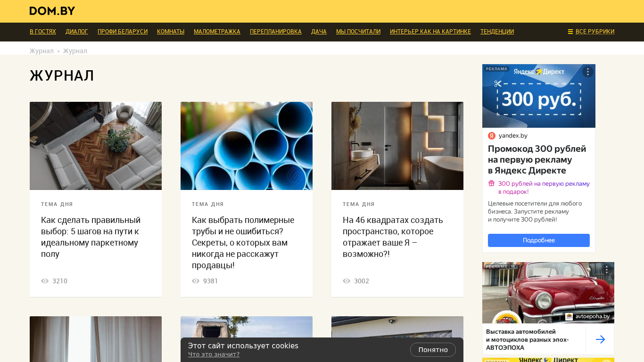Click the views eye icon beside 3210
This screenshot has width=644, height=362.
pos(45,281)
